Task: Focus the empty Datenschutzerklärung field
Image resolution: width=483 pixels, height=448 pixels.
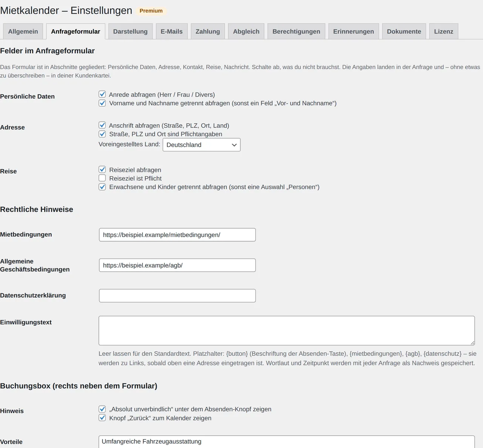Action: (177, 296)
